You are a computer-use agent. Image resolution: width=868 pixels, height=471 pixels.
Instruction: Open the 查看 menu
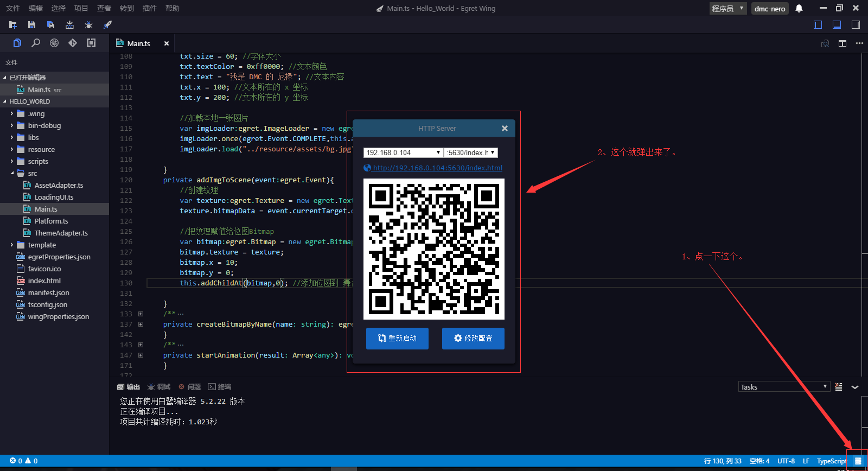[x=104, y=8]
